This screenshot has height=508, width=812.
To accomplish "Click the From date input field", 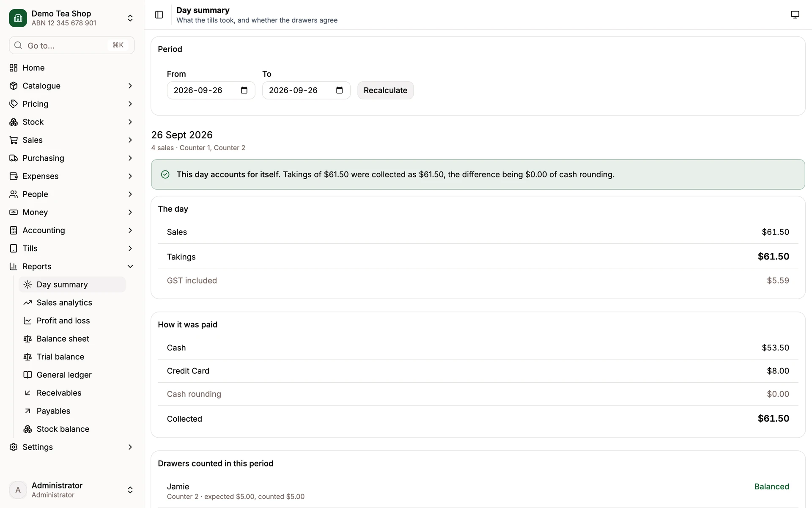I will pyautogui.click(x=211, y=90).
